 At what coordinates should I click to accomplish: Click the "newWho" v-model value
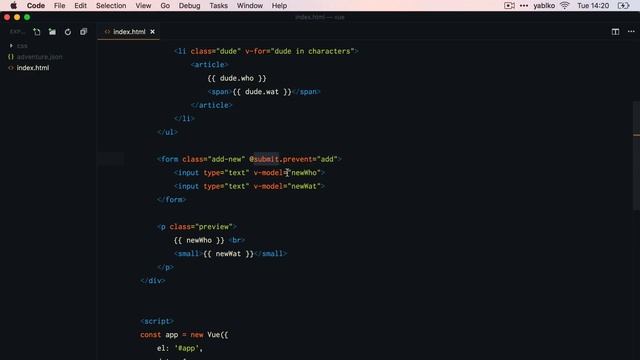pos(304,173)
